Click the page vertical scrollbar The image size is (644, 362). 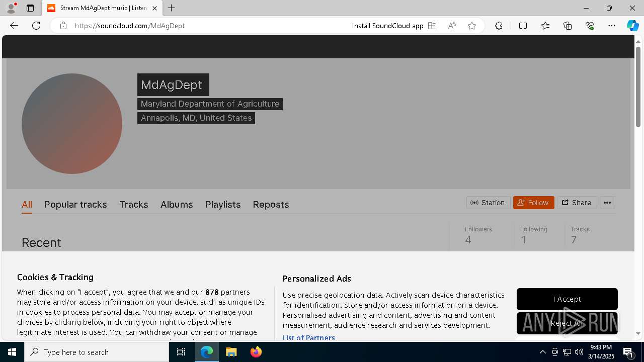638,86
